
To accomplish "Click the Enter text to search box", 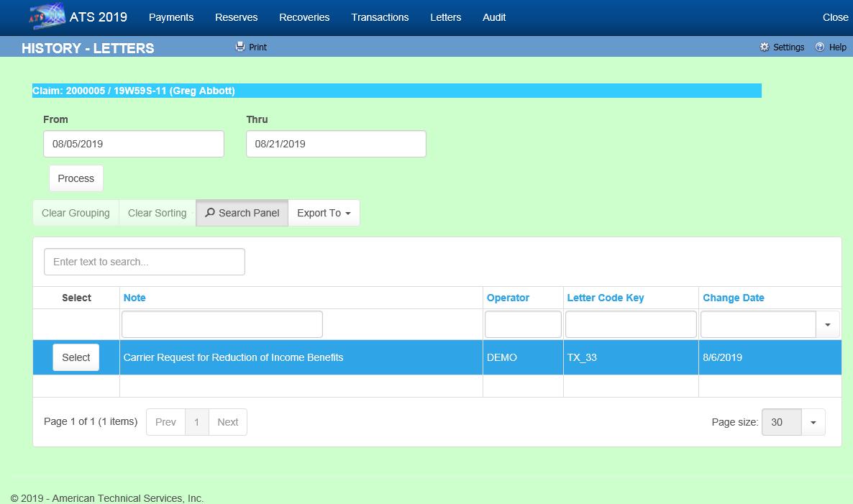I will click(145, 262).
